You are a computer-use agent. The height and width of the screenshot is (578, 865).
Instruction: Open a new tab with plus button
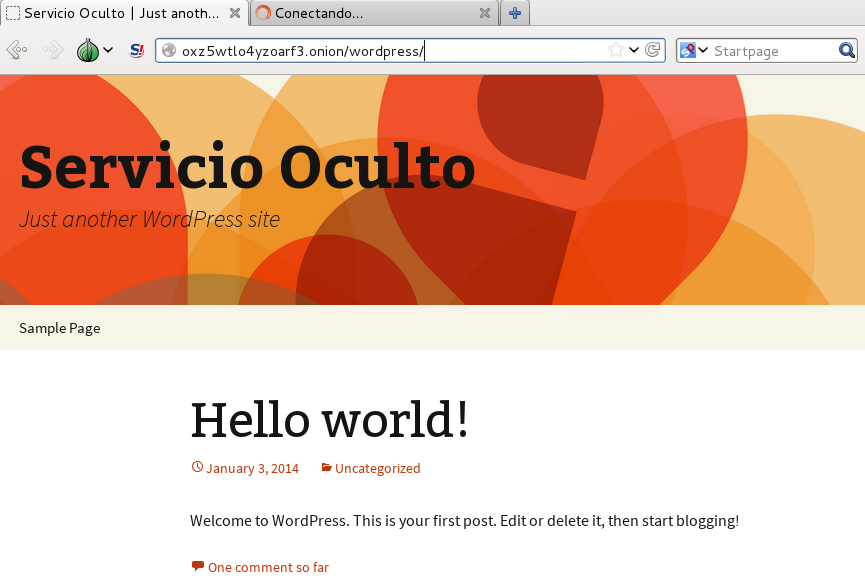pos(515,13)
